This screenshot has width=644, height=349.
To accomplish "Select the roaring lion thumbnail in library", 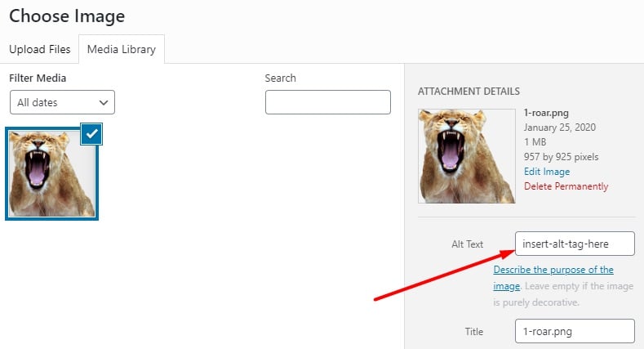I will [51, 173].
